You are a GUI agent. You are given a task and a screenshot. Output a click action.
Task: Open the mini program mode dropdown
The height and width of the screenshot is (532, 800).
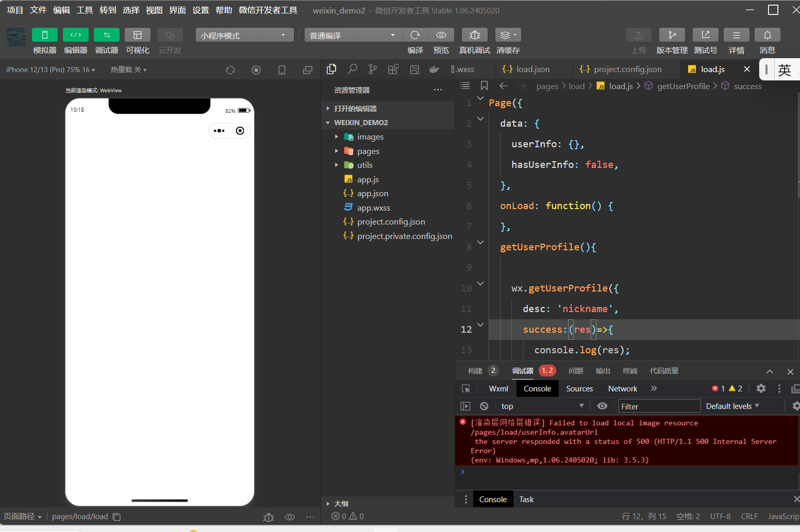tap(244, 35)
